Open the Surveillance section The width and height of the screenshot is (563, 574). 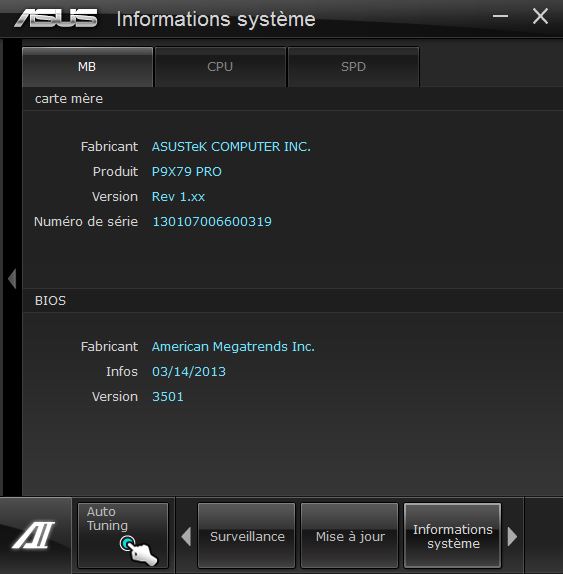click(247, 535)
